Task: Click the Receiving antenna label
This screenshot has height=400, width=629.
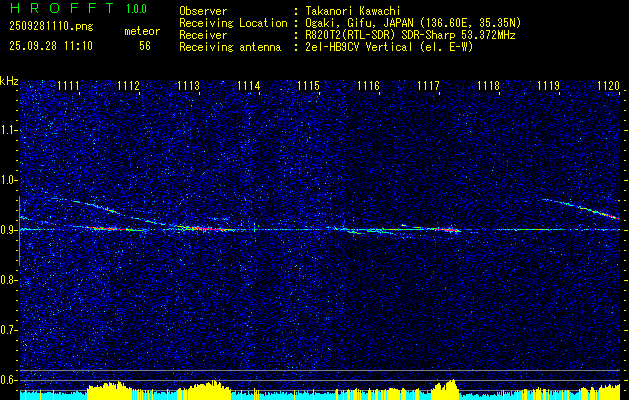Action: click(x=230, y=47)
